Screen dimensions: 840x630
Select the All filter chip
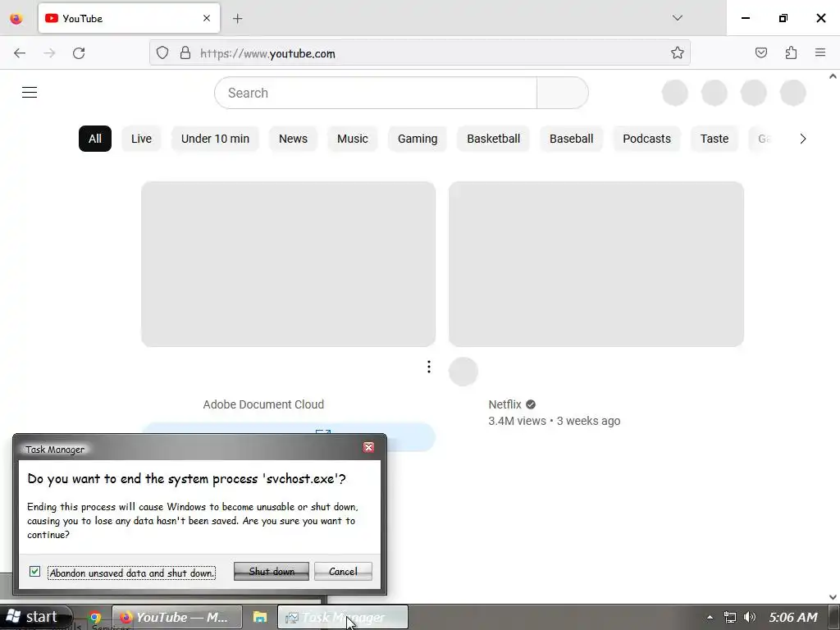[x=95, y=139]
